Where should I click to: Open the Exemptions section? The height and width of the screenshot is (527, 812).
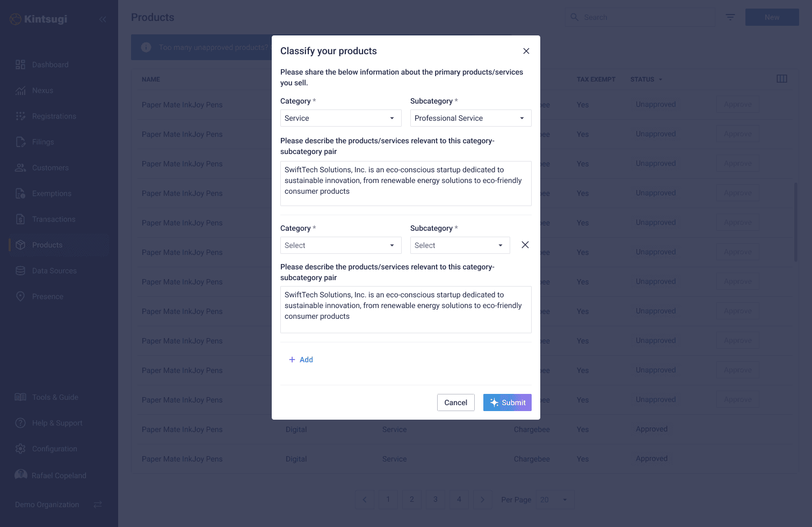(x=51, y=193)
